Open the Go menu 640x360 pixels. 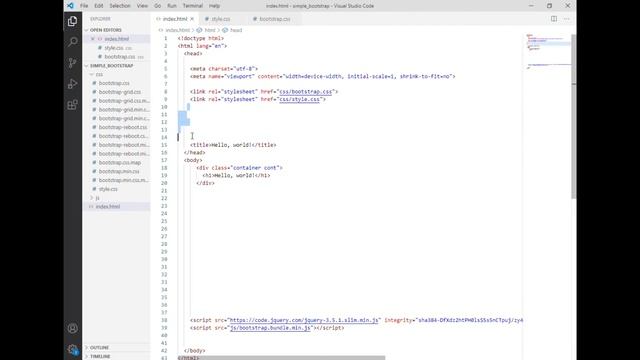point(158,6)
